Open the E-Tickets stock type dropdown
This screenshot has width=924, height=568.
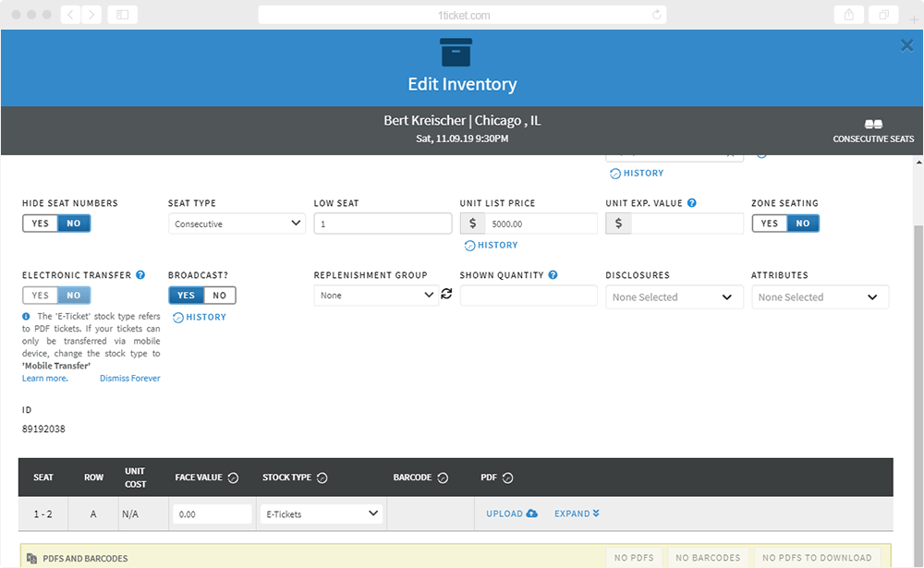[322, 514]
